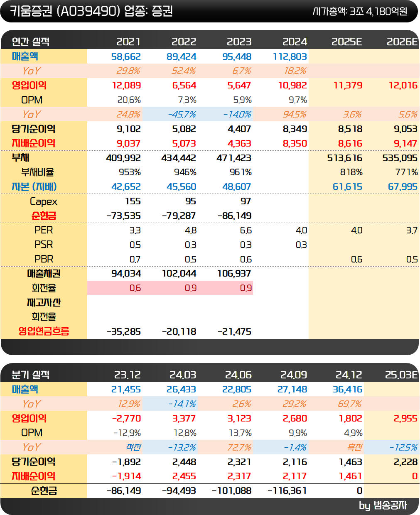Select Capex value 155
The image size is (420, 515).
133,201
